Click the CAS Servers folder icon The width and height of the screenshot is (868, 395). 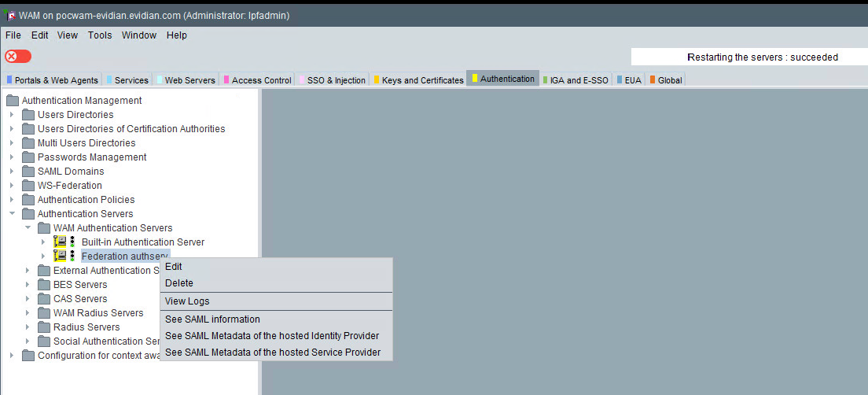click(x=44, y=299)
